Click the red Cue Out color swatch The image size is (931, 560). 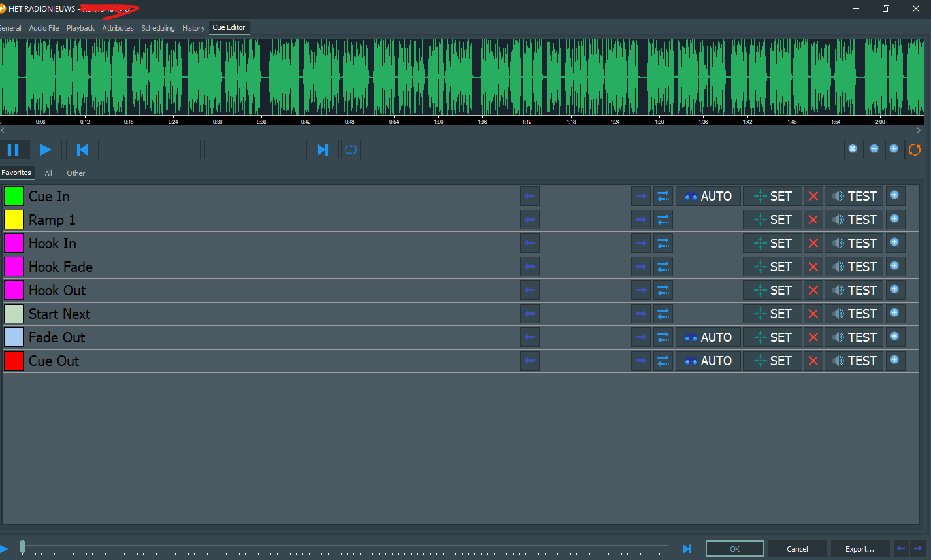[14, 361]
